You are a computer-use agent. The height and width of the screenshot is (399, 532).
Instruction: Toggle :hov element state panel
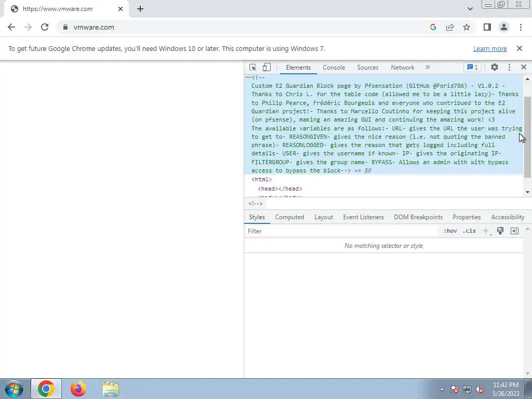click(x=450, y=231)
